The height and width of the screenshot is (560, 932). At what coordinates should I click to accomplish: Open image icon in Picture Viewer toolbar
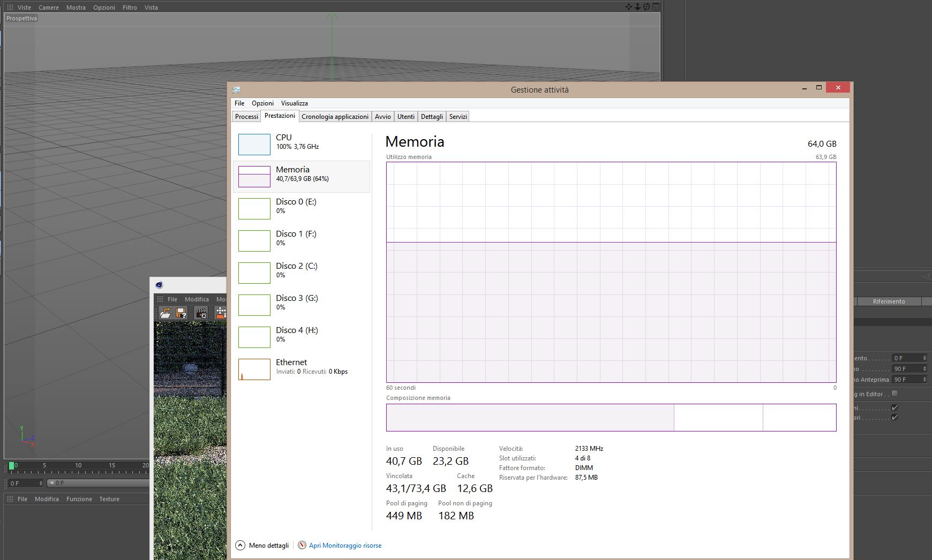tap(165, 313)
